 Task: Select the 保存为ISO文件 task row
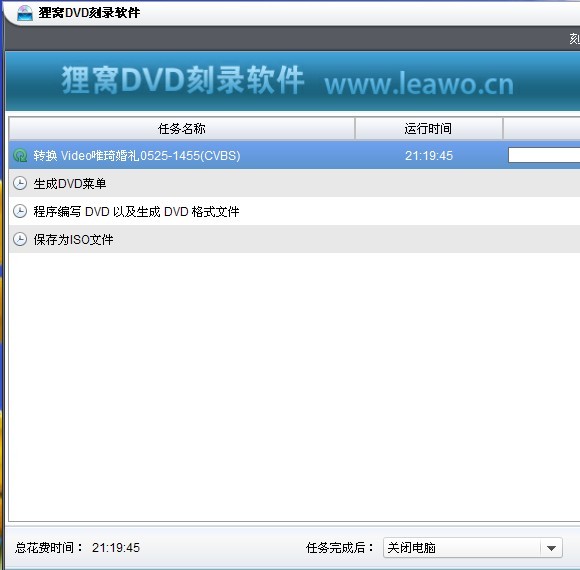click(x=294, y=239)
